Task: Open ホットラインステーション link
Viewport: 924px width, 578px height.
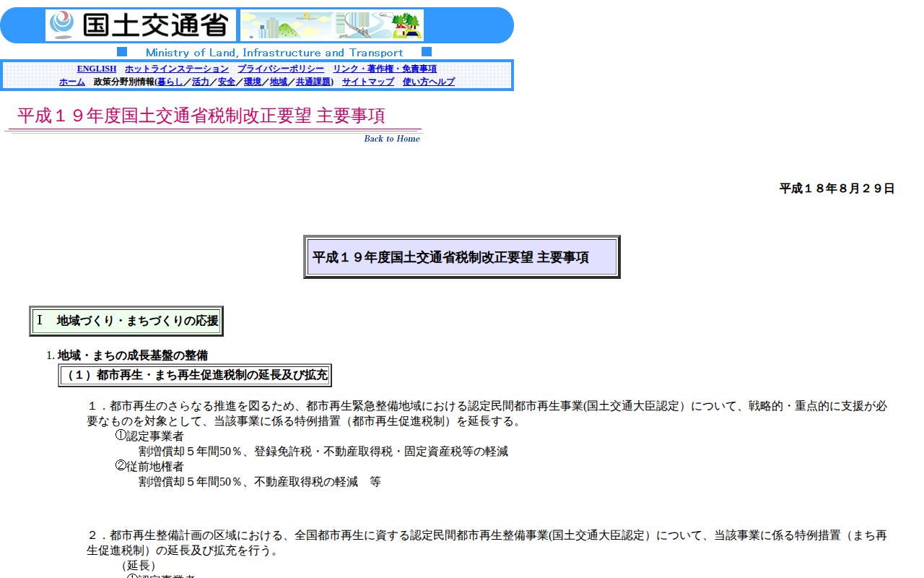Action: pyautogui.click(x=177, y=69)
